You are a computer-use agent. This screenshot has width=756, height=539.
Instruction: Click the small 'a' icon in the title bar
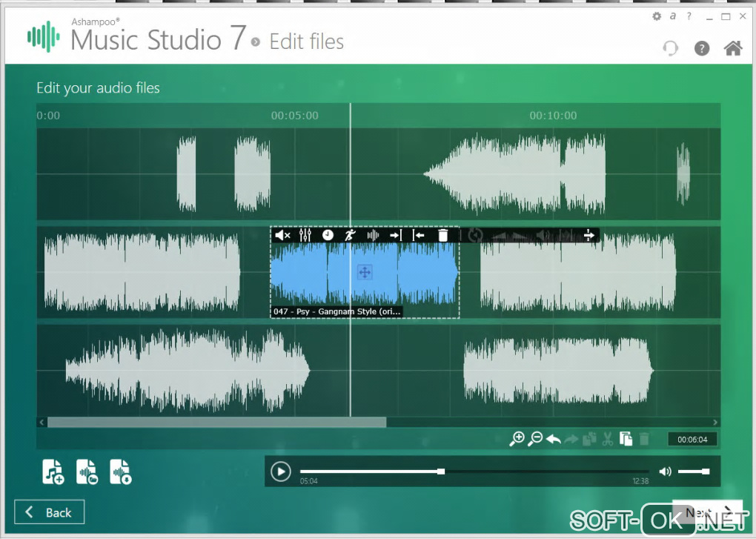click(x=672, y=16)
